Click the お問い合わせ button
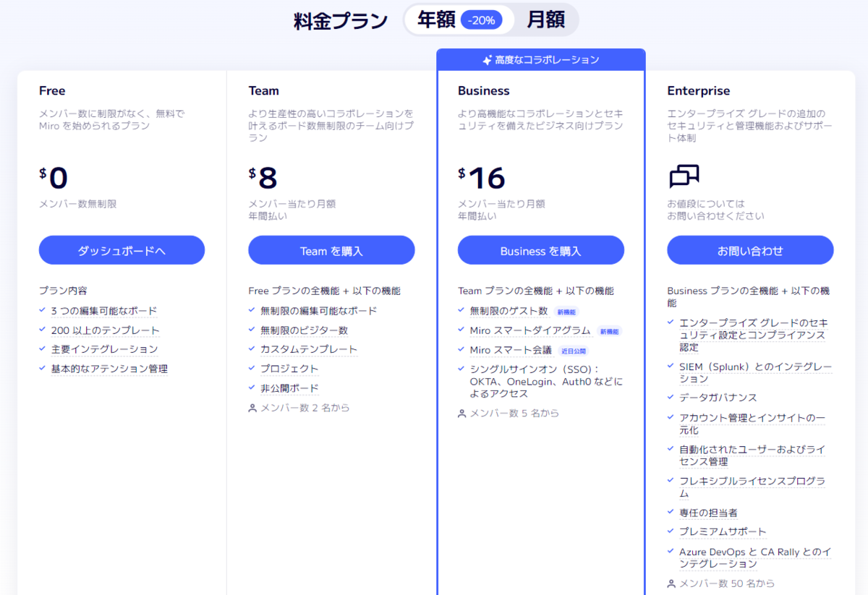This screenshot has width=868, height=595. 750,250
